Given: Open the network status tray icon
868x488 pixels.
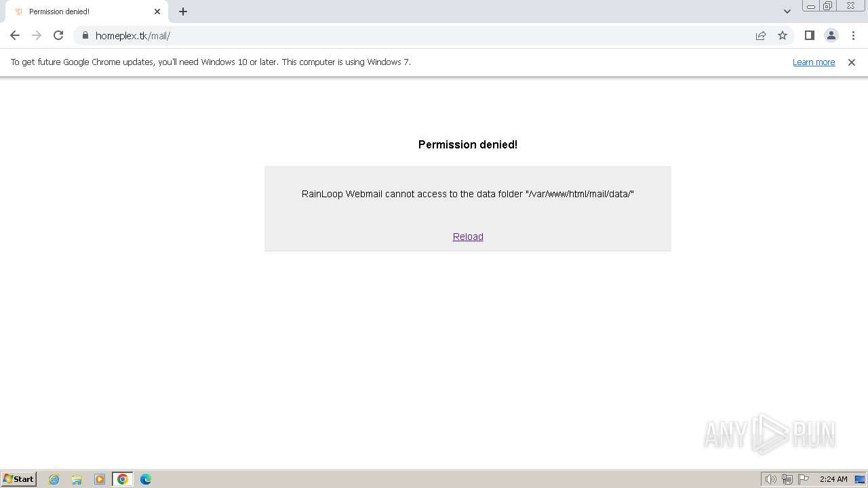Looking at the screenshot, I should point(787,479).
